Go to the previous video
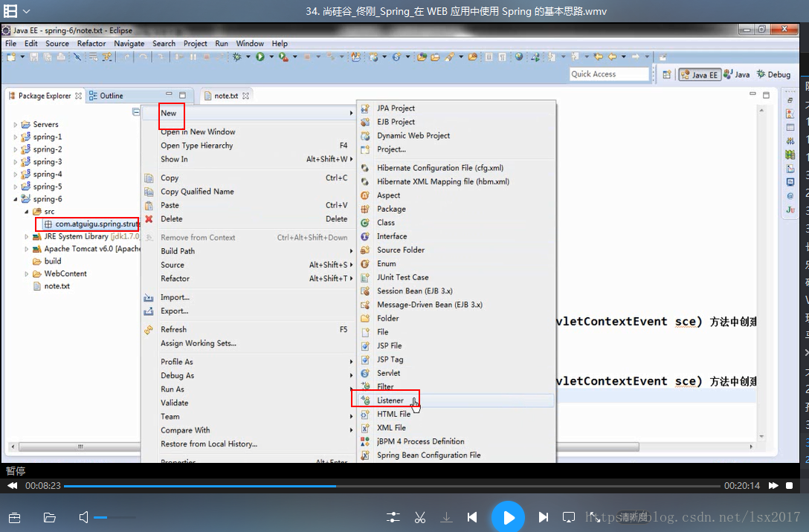 click(472, 517)
